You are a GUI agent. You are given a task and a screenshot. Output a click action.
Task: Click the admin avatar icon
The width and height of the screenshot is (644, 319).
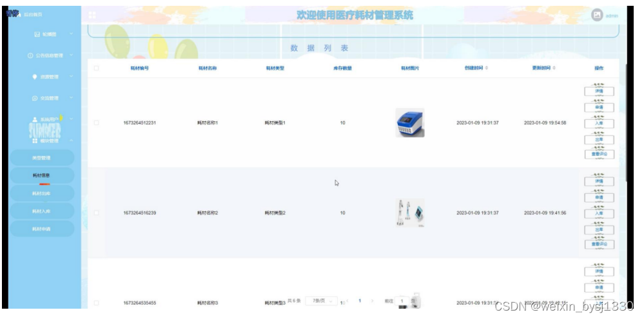click(597, 15)
